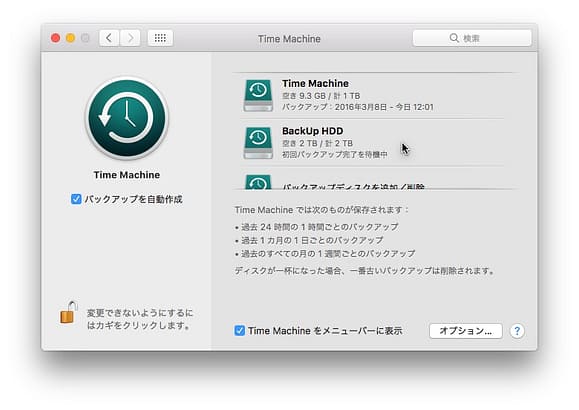
Task: Click the バックアップ：2016年3月8日 date line
Action: [357, 107]
